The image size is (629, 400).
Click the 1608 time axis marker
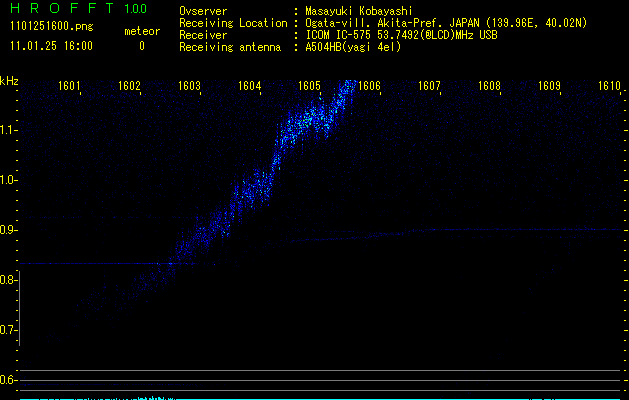tap(490, 86)
